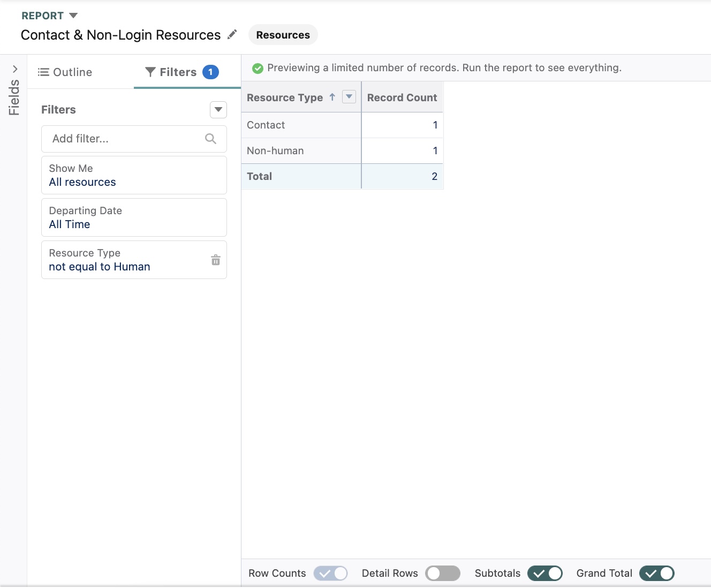The image size is (711, 588).
Task: Select the Contact row cell
Action: coord(301,125)
